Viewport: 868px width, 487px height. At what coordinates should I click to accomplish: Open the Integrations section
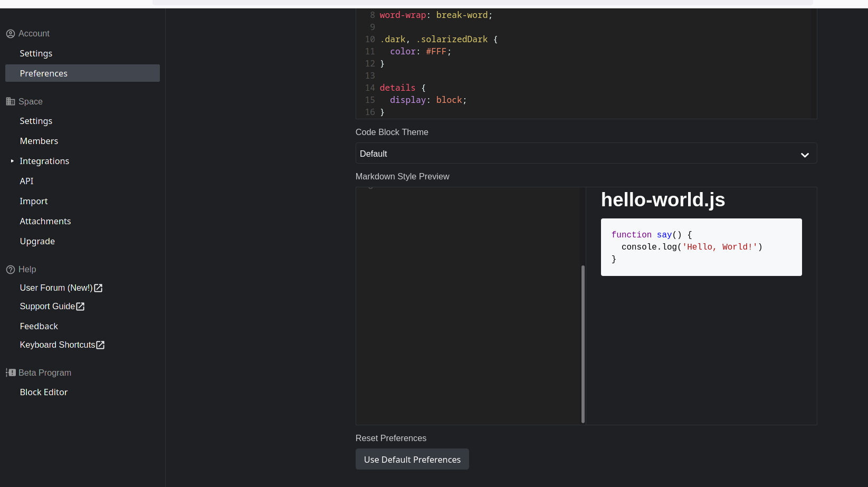coord(44,161)
